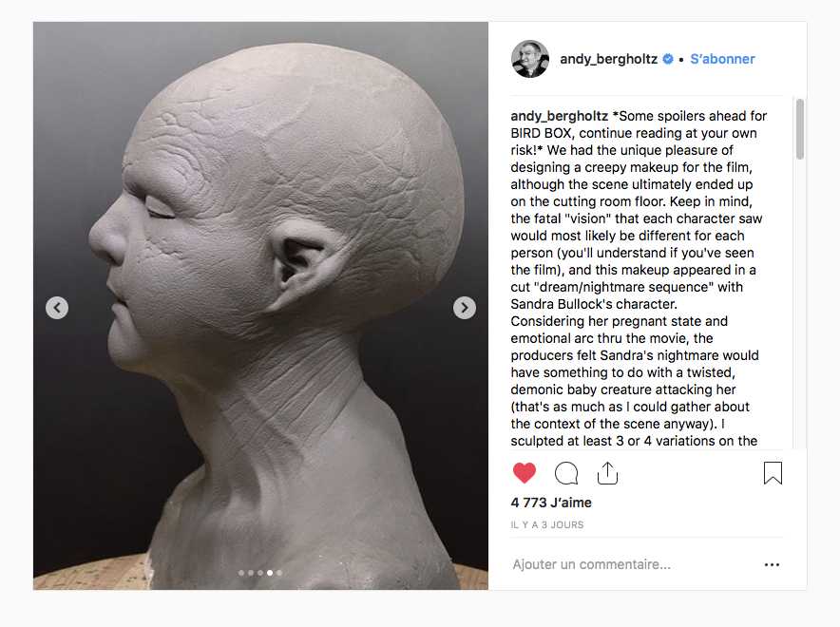Open andy_bergholtz username in header
This screenshot has height=627, width=840.
tap(608, 59)
